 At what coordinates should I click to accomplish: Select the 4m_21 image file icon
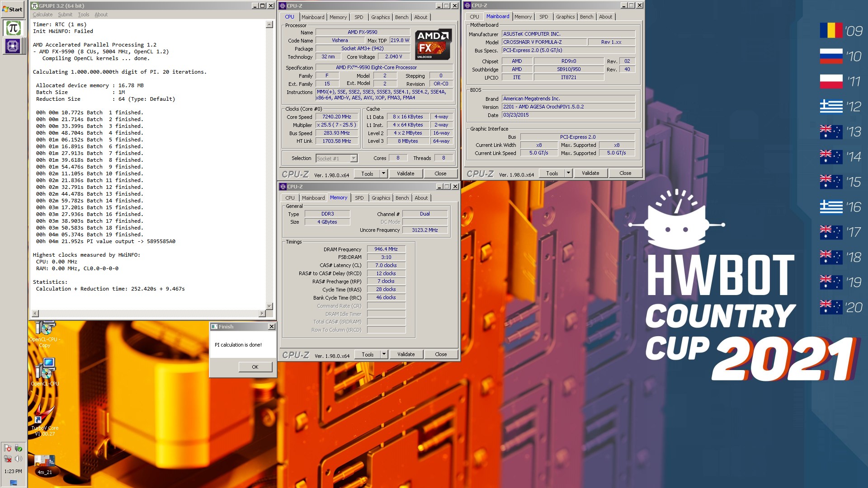coord(45,465)
